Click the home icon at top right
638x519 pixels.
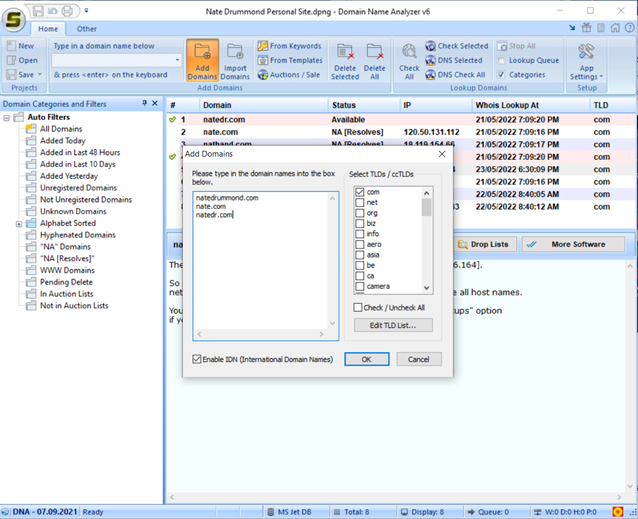click(615, 28)
